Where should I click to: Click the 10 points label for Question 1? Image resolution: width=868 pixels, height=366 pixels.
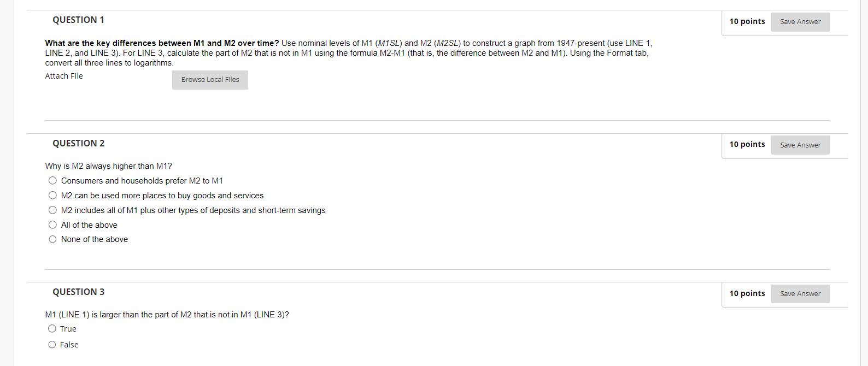pyautogui.click(x=747, y=21)
